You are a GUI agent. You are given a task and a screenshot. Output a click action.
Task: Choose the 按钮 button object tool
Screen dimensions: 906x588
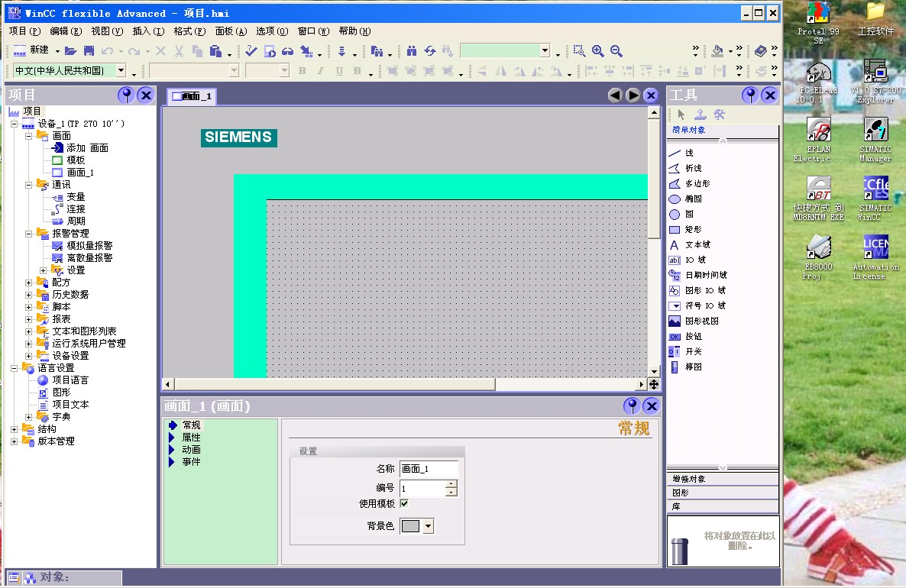pyautogui.click(x=675, y=337)
